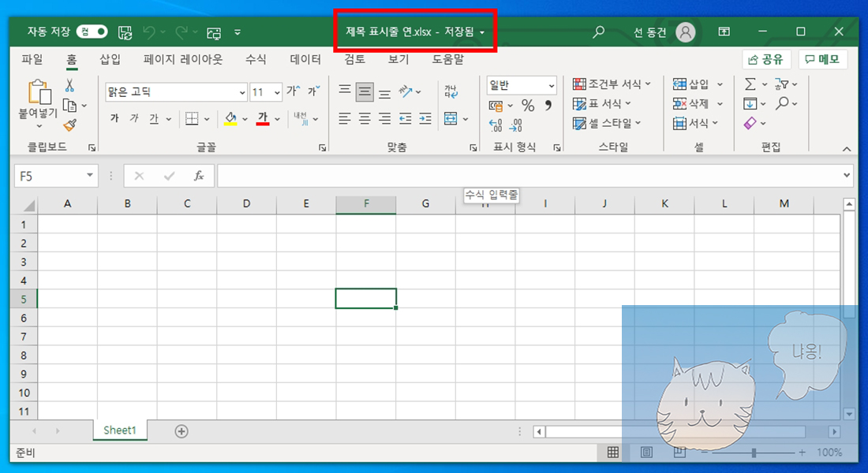Click the Copy icon
Screen dimensions: 868x473
(69, 105)
